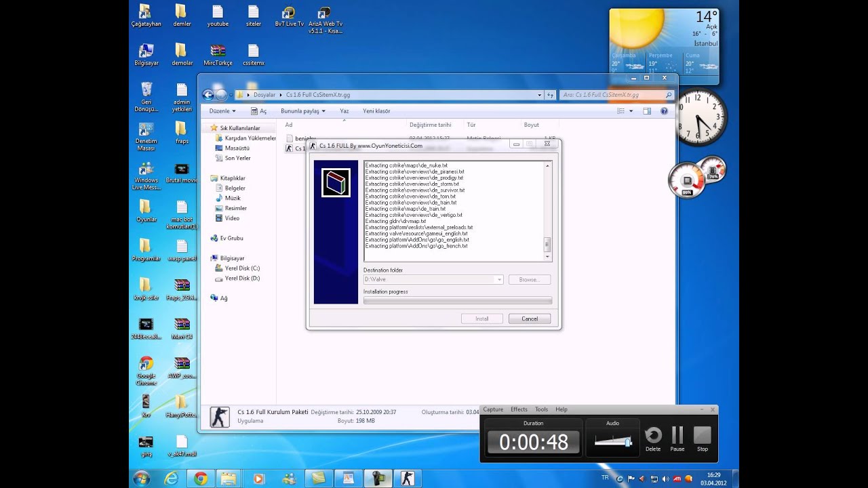Open Capture menu in recorder
The height and width of the screenshot is (488, 868).
tap(493, 409)
